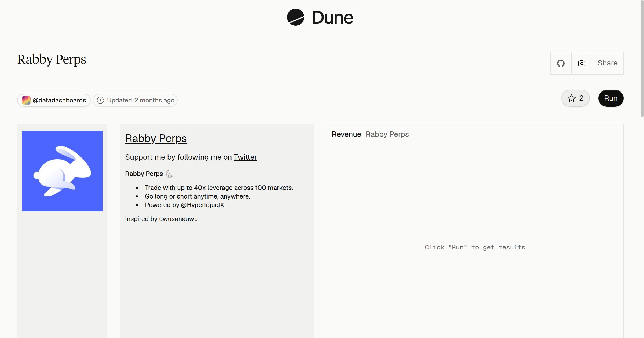Star the dashboard with star icon

tap(575, 98)
